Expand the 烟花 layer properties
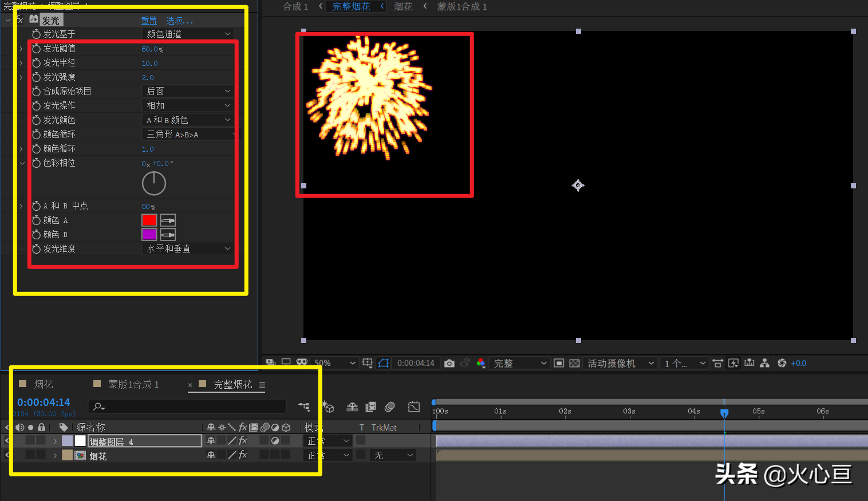This screenshot has height=501, width=868. coord(56,456)
